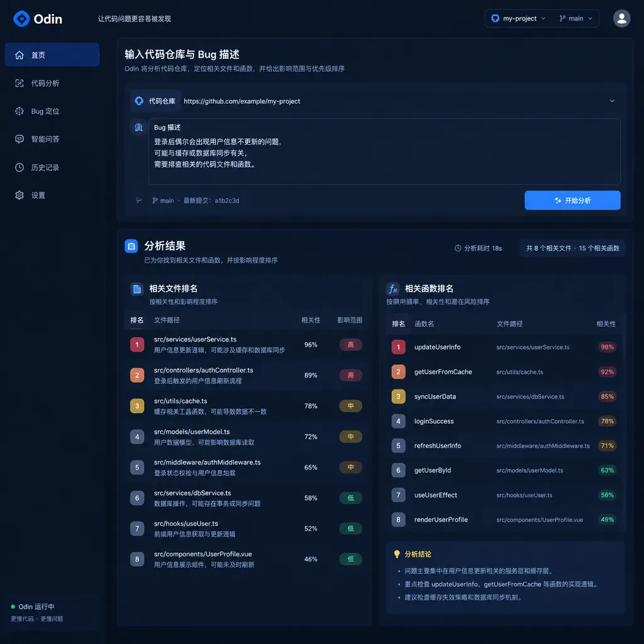Screen dimensions: 644x644
Task: Click the 历史记录 clock icon
Action: [x=19, y=167]
